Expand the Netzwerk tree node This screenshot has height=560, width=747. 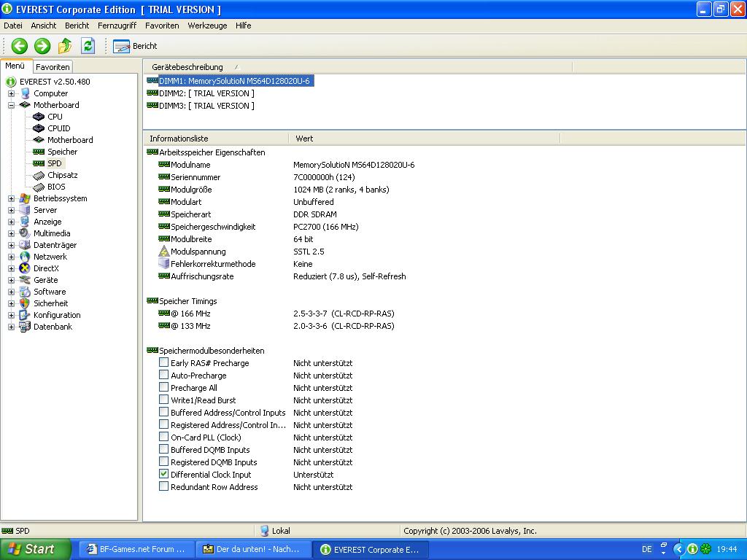12,257
